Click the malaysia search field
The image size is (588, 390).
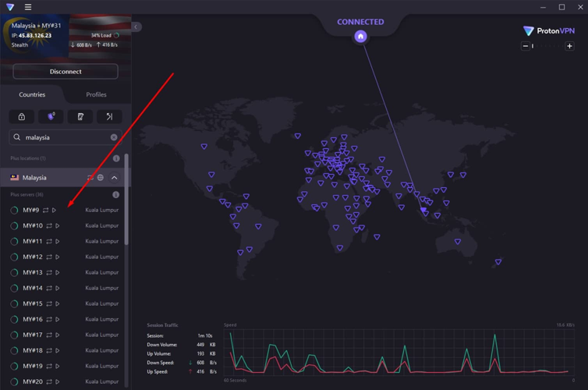(x=62, y=137)
